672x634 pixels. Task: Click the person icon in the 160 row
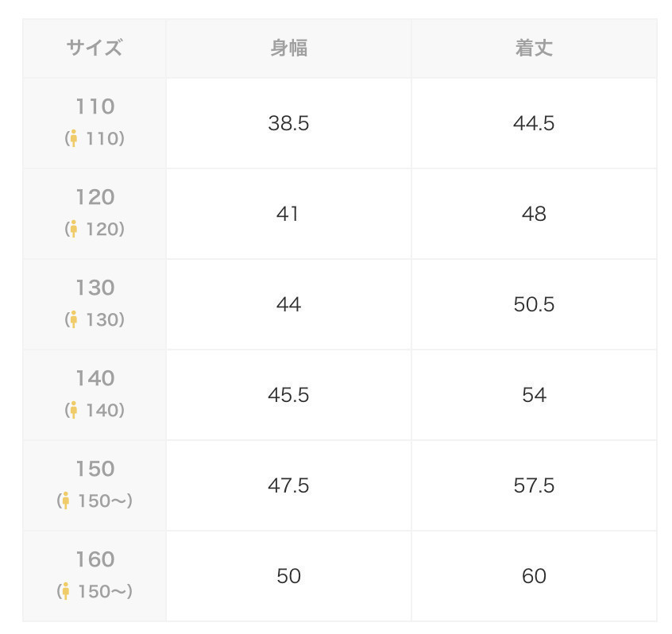(x=66, y=591)
